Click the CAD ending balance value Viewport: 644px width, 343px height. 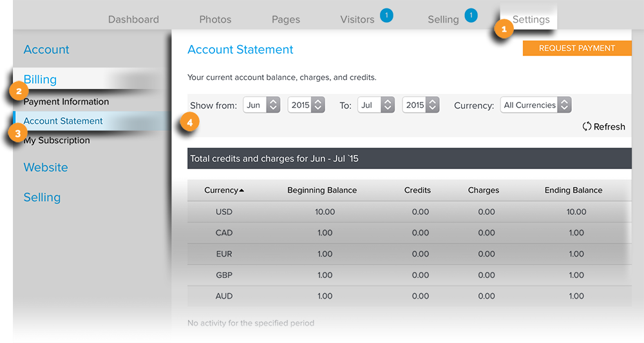[x=576, y=233]
